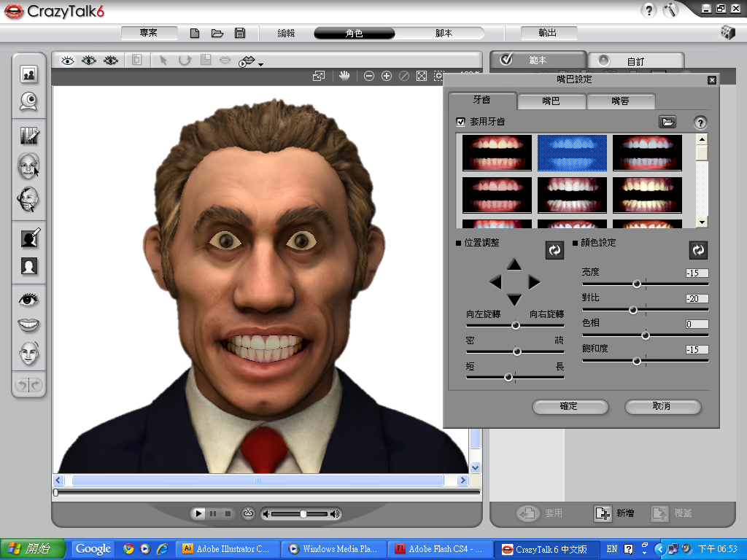Reset position adjustment with the refresh icon

[554, 250]
